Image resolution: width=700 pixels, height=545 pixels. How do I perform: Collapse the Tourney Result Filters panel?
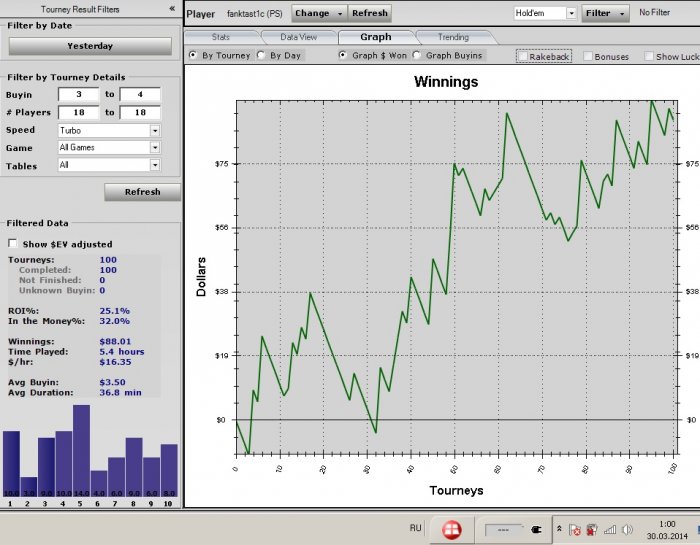(x=172, y=8)
